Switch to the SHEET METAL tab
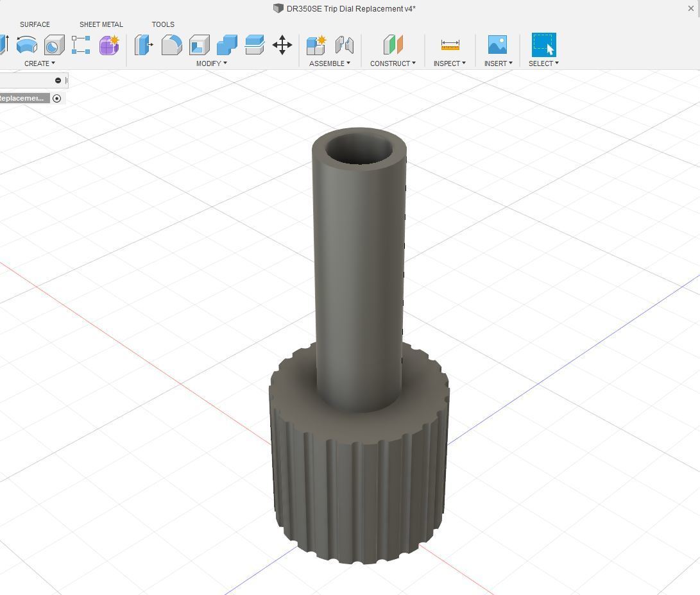Image resolution: width=700 pixels, height=595 pixels. 101,24
